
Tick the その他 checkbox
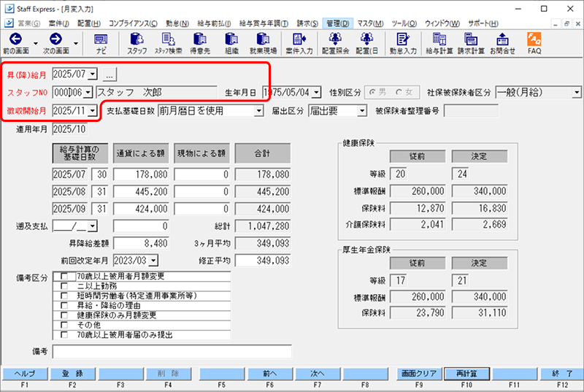(64, 325)
